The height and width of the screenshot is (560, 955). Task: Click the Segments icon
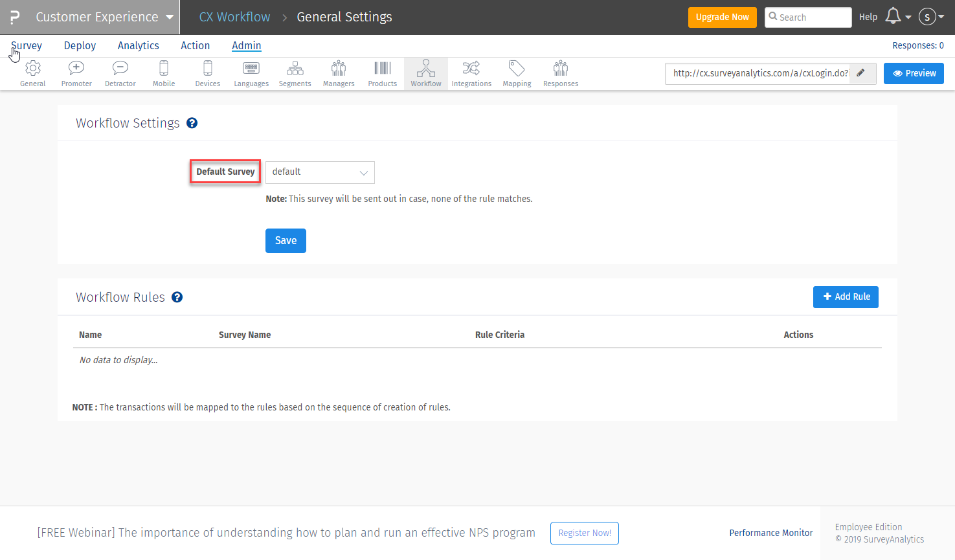pyautogui.click(x=295, y=73)
